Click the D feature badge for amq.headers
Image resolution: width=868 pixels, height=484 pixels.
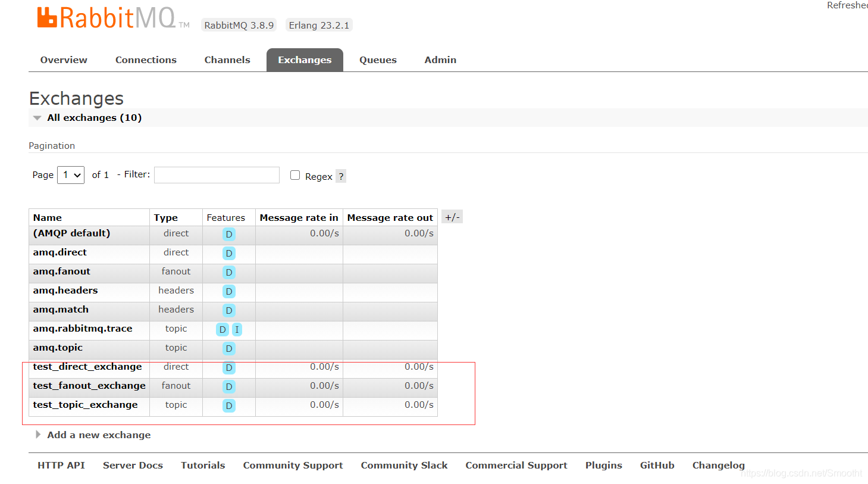click(x=229, y=292)
